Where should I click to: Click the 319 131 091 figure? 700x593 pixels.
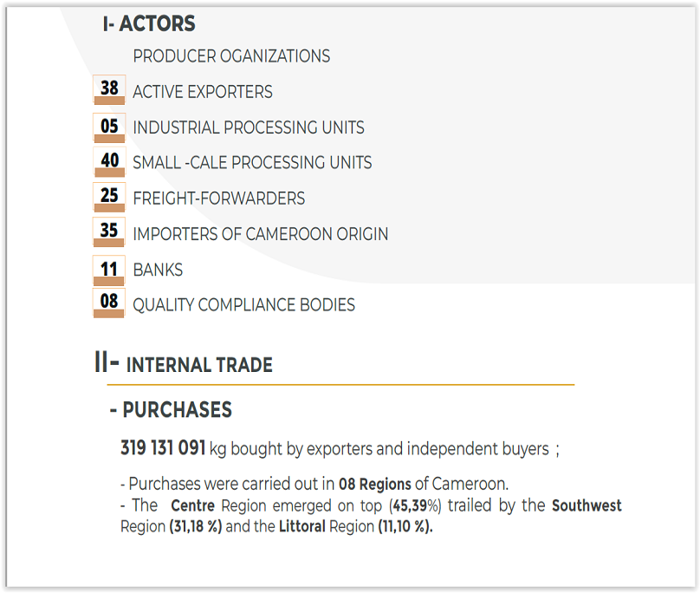coord(163,448)
